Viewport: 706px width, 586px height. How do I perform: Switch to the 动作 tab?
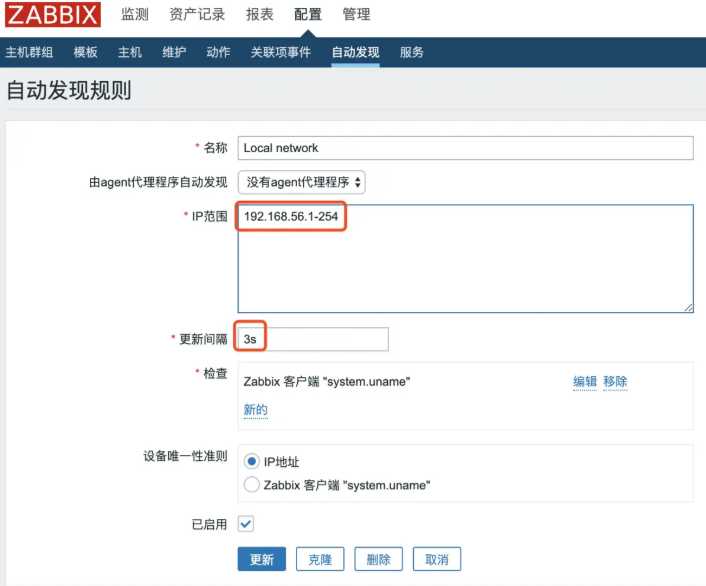[x=218, y=52]
